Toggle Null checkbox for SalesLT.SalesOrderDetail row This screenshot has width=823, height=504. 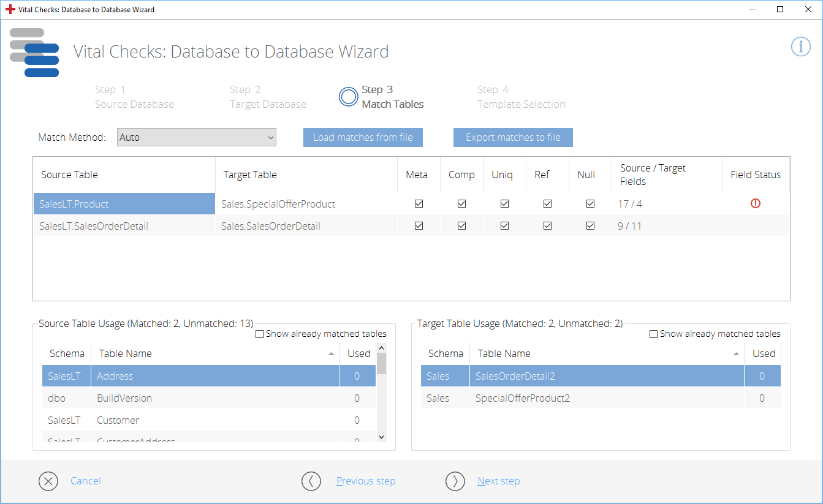[590, 226]
